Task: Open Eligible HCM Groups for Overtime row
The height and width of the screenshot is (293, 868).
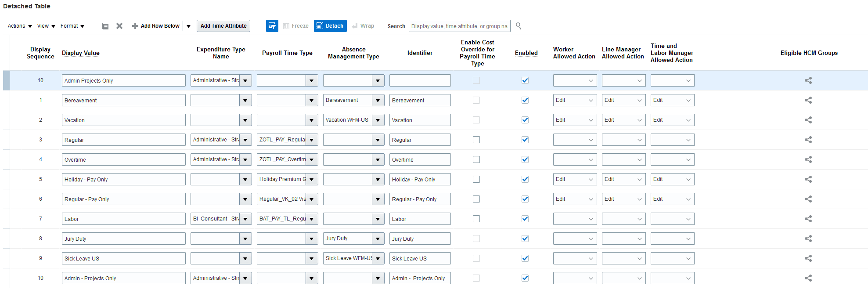Action: coord(808,159)
